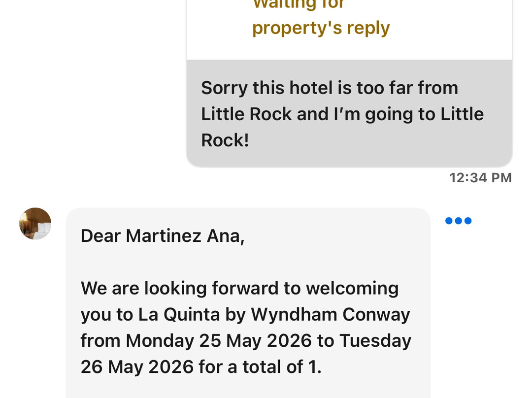Click the "Rock!" word in sent message
The image size is (532, 398).
225,140
